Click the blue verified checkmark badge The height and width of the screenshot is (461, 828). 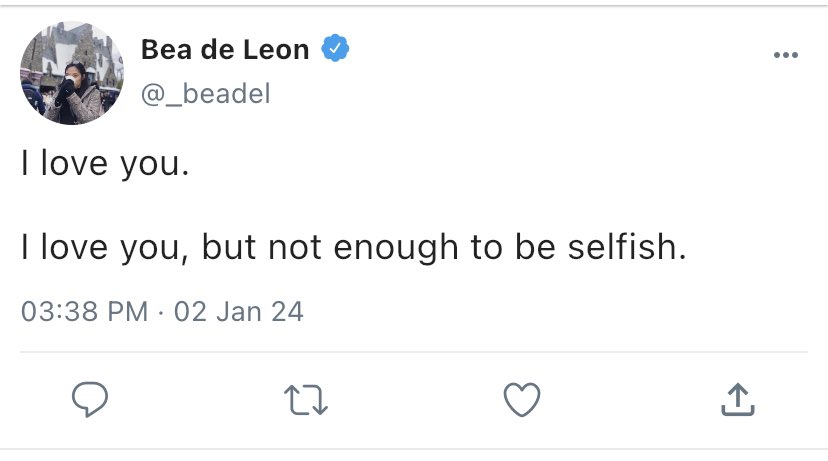coord(335,49)
